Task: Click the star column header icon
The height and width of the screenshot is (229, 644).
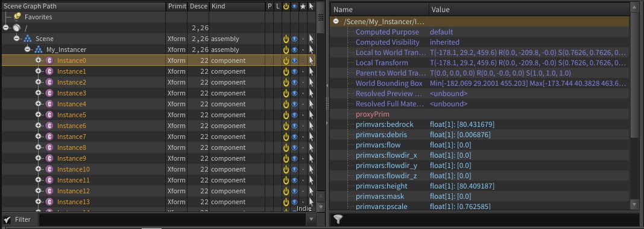Action: coord(303,7)
